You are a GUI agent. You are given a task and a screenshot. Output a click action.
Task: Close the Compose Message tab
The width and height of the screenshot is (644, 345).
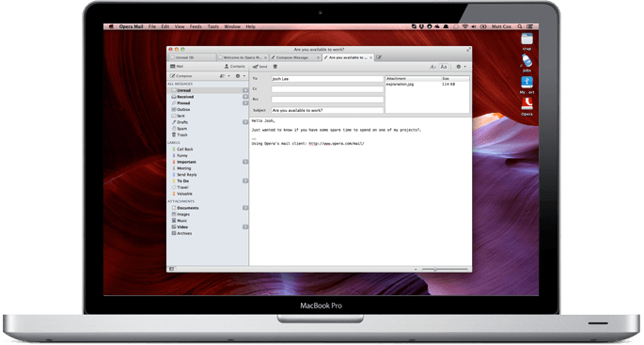pos(318,57)
